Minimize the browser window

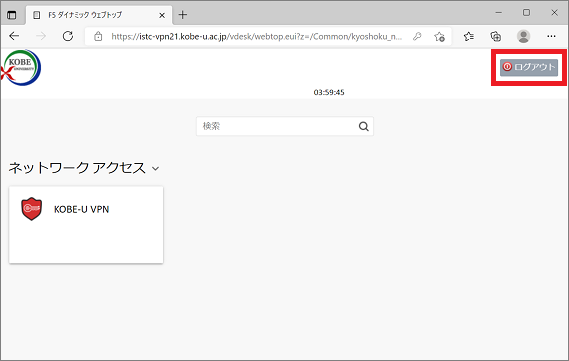(x=499, y=13)
